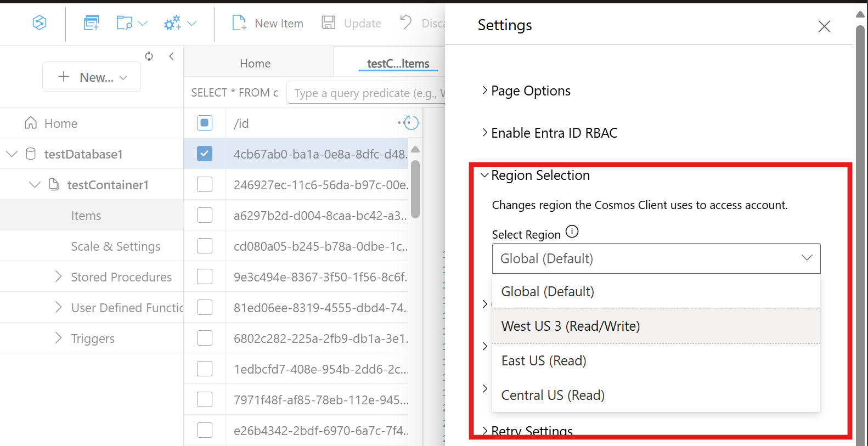Open the dropdown beside the query folder icon
Image resolution: width=868 pixels, height=446 pixels.
[143, 24]
